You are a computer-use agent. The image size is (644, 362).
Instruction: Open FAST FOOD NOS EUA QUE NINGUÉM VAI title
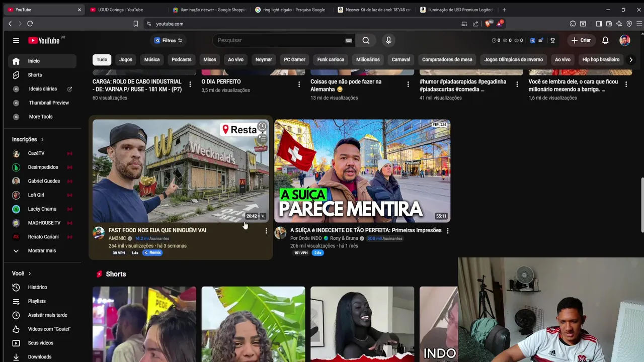click(x=157, y=230)
